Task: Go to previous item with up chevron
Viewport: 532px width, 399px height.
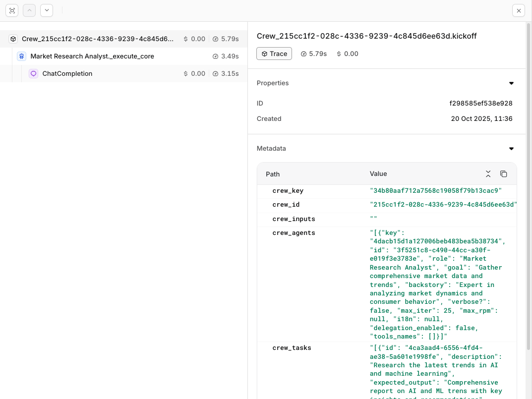Action: tap(29, 10)
